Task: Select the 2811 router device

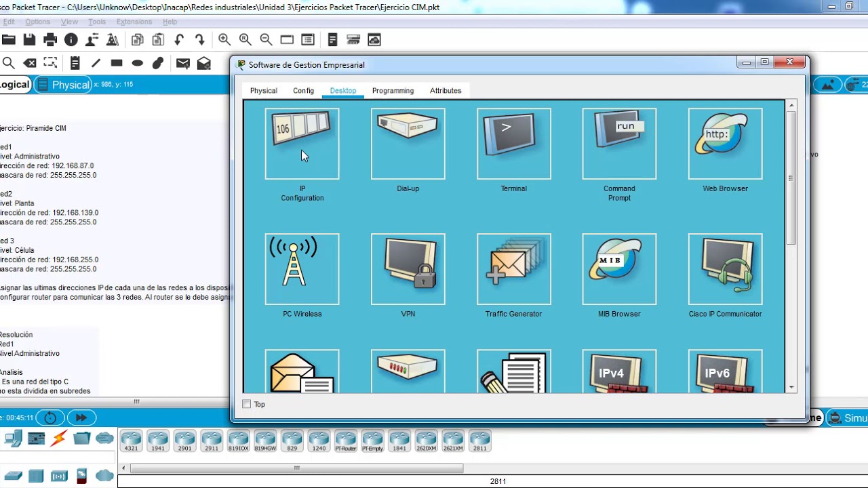Action: click(480, 441)
